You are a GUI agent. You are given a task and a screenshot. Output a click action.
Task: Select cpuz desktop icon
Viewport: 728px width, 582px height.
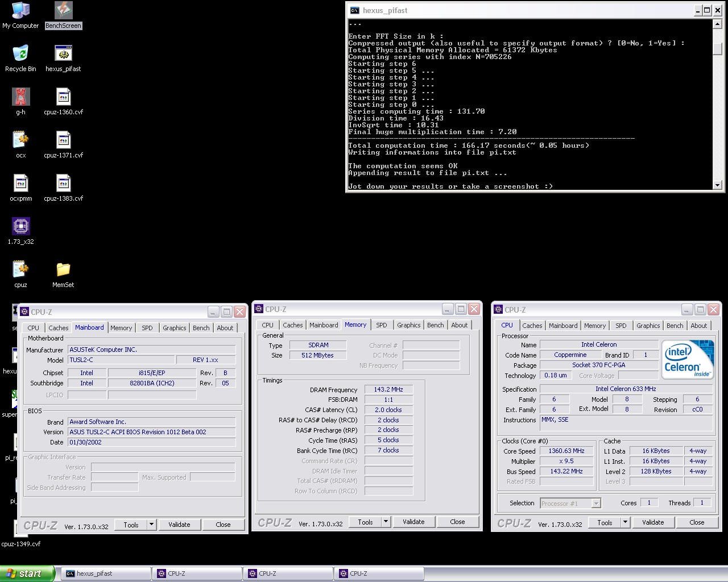click(20, 275)
